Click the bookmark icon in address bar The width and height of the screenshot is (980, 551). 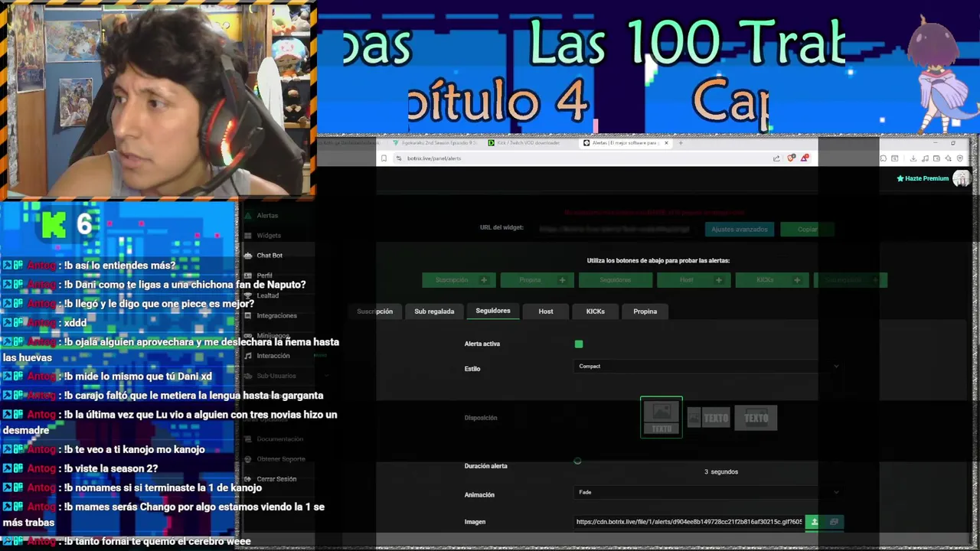(x=384, y=158)
